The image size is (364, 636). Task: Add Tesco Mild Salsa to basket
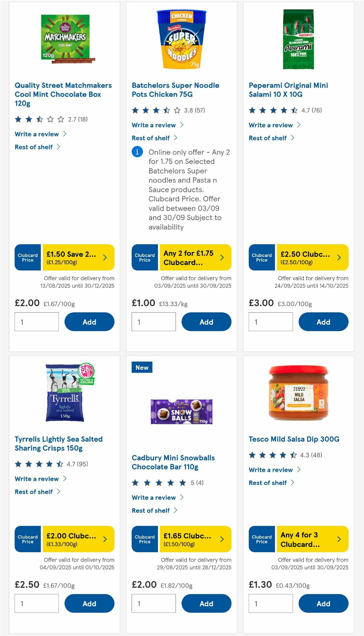(323, 603)
